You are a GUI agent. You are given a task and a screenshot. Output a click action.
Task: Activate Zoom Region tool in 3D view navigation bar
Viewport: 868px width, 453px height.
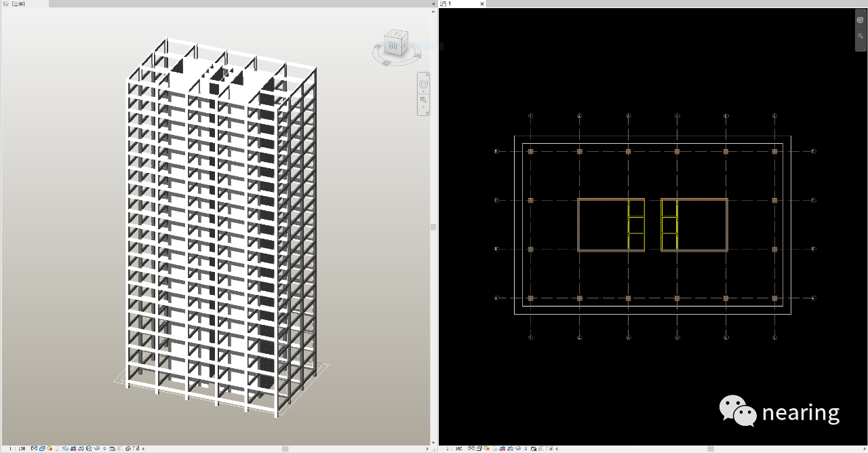coord(423,100)
